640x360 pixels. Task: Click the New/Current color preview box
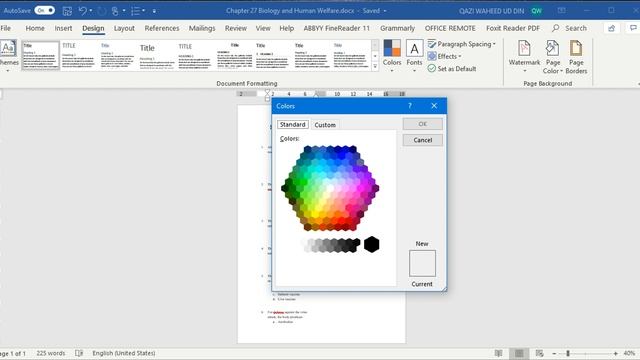(x=422, y=263)
